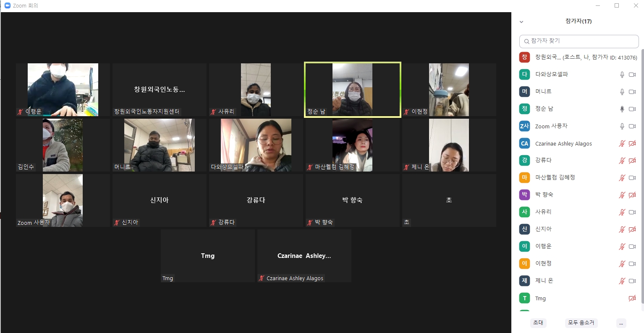Click 정순 남 avatar badge in list

pos(524,109)
